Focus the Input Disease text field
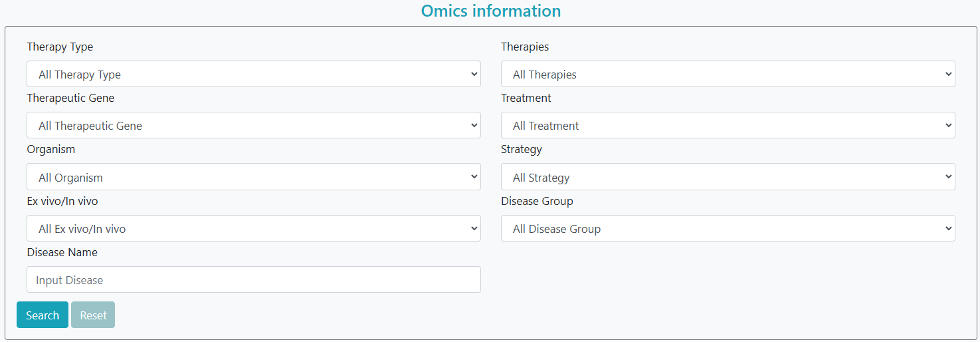 coord(254,279)
